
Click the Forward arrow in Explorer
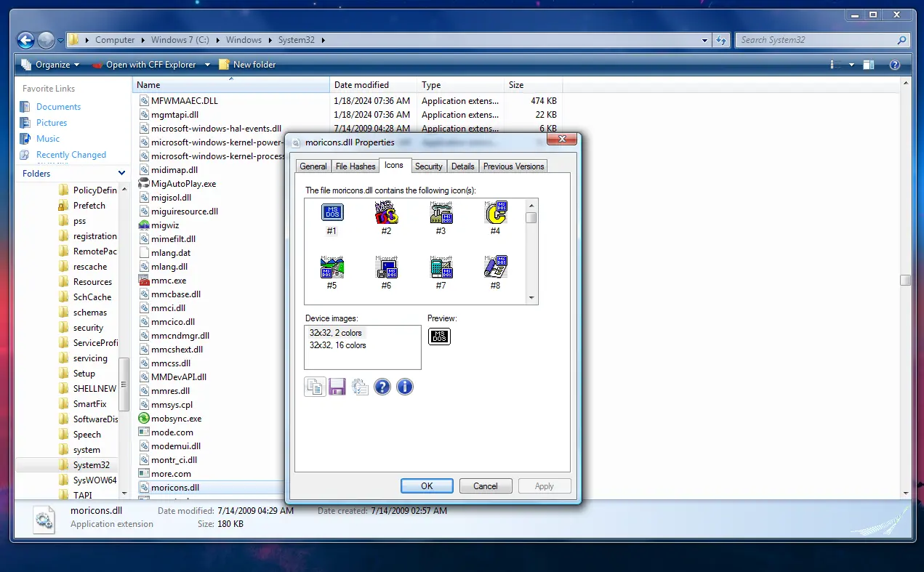coord(46,41)
